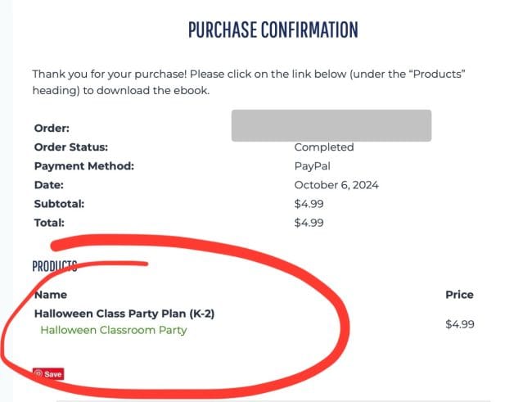Click the Pinterest Save button
This screenshot has width=532, height=402.
48,373
